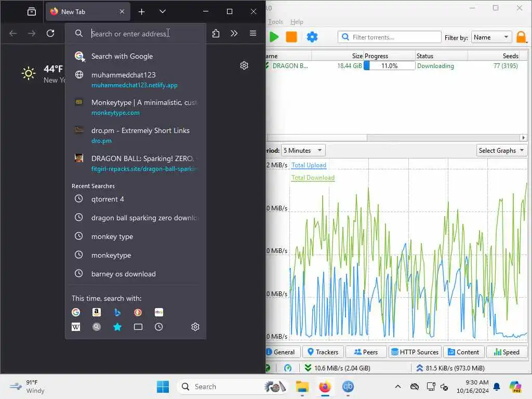Open Filter by Name dropdown
The width and height of the screenshot is (532, 399).
click(491, 37)
